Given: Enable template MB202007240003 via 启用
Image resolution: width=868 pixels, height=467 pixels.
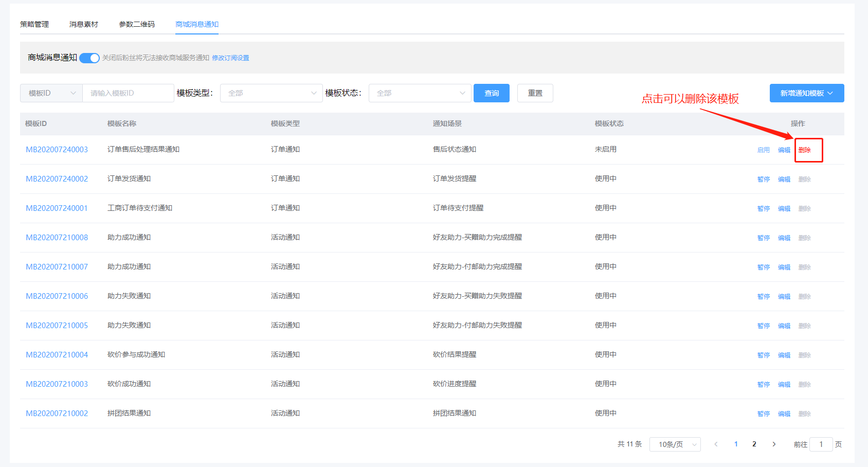Looking at the screenshot, I should 763,150.
